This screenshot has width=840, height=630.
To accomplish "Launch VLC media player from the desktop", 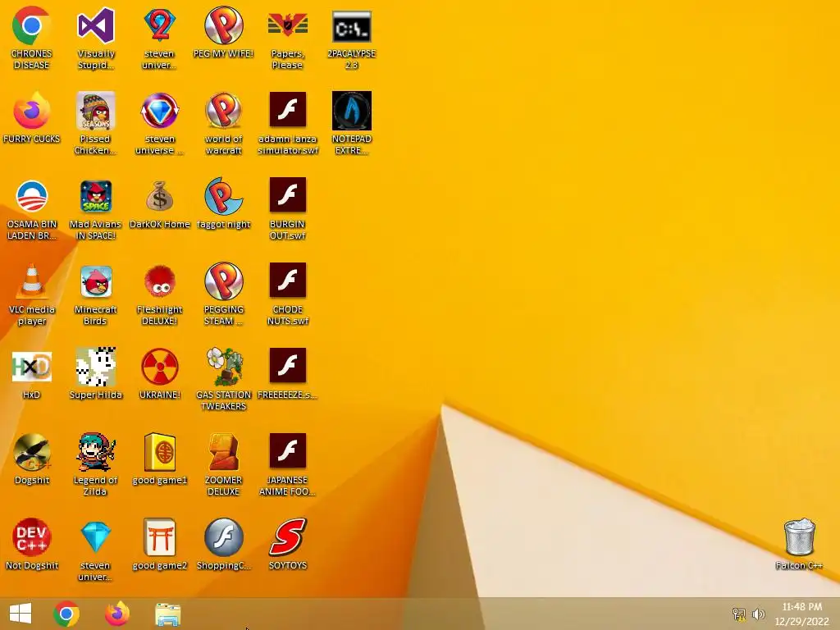I will click(32, 281).
